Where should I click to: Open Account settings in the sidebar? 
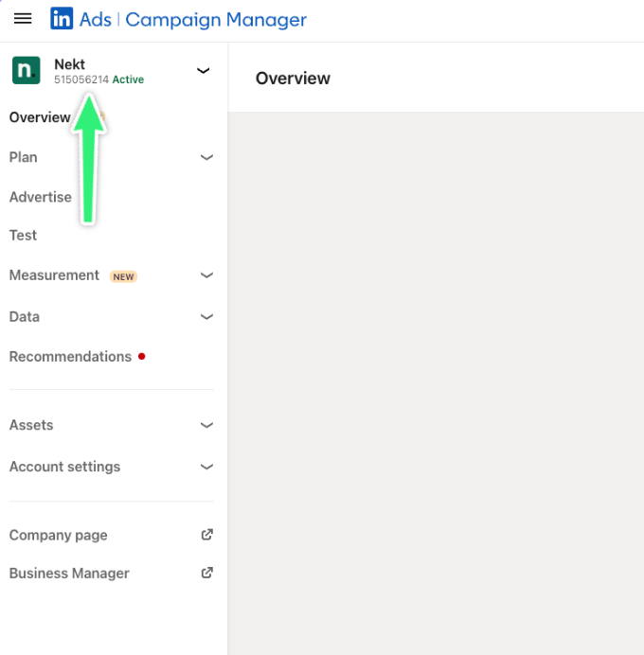point(64,467)
